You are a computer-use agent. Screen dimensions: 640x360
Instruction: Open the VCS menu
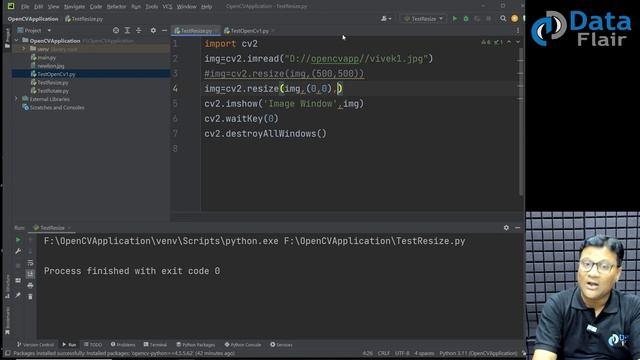point(167,7)
